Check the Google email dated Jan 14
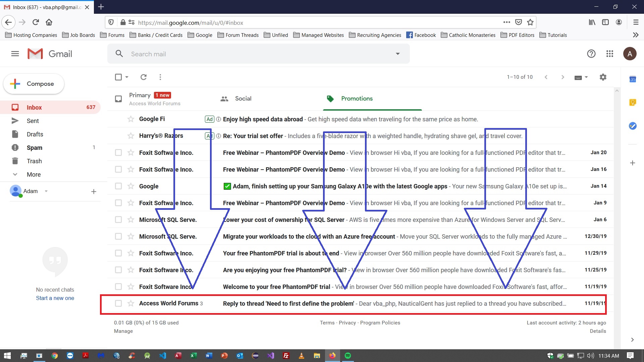This screenshot has width=644, height=362. pos(118,186)
